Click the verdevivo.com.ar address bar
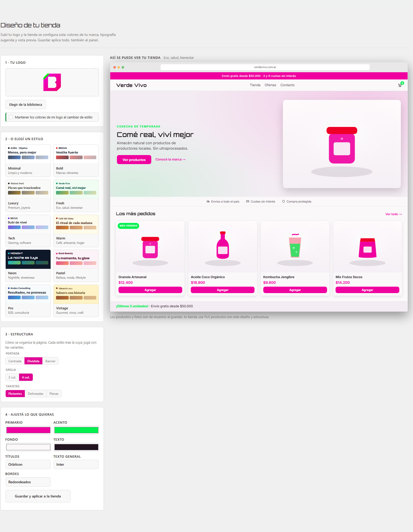The width and height of the screenshot is (413, 532). point(265,67)
